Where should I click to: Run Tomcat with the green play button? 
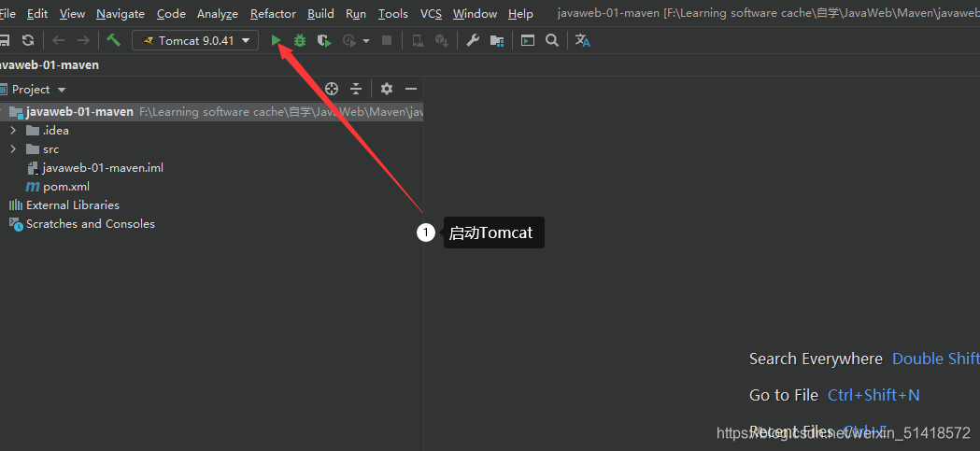276,40
